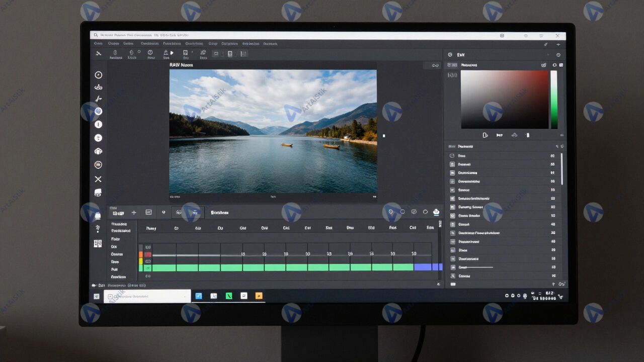
Task: Click the green vertical slider beside the color picker
Action: 554,100
